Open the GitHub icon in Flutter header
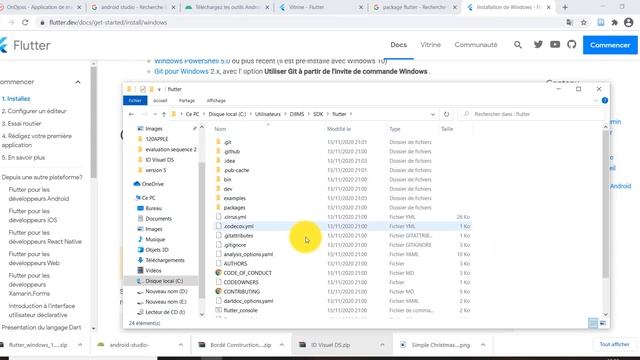The width and height of the screenshot is (640, 360). (x=571, y=44)
